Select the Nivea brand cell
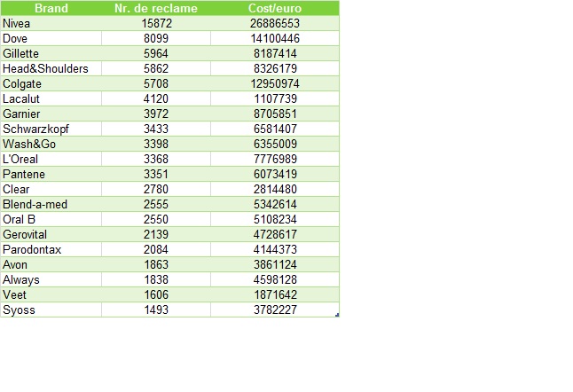Screen dimensions: 573x392 pos(17,23)
